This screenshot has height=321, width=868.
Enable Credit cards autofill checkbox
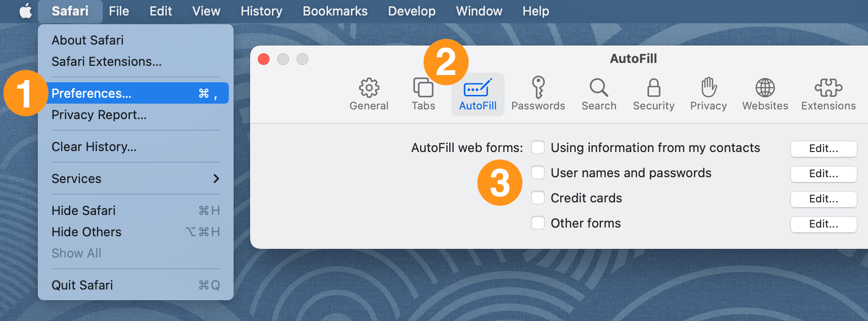click(x=538, y=198)
